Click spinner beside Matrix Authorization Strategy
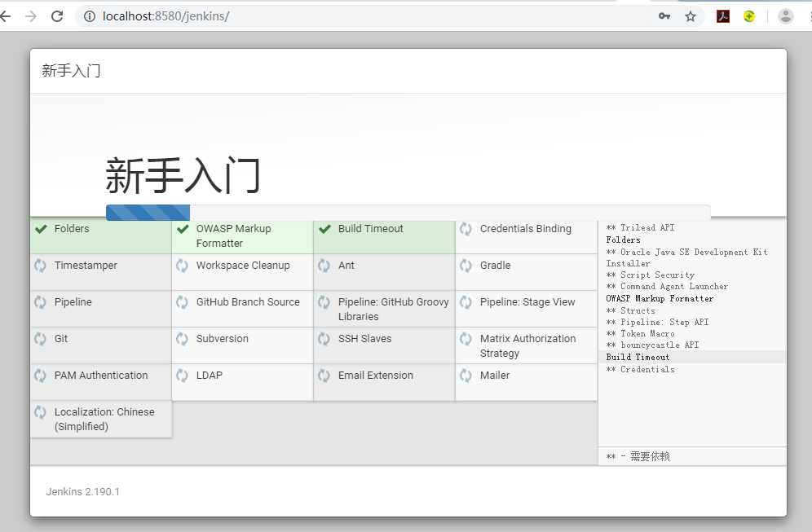 click(x=466, y=339)
